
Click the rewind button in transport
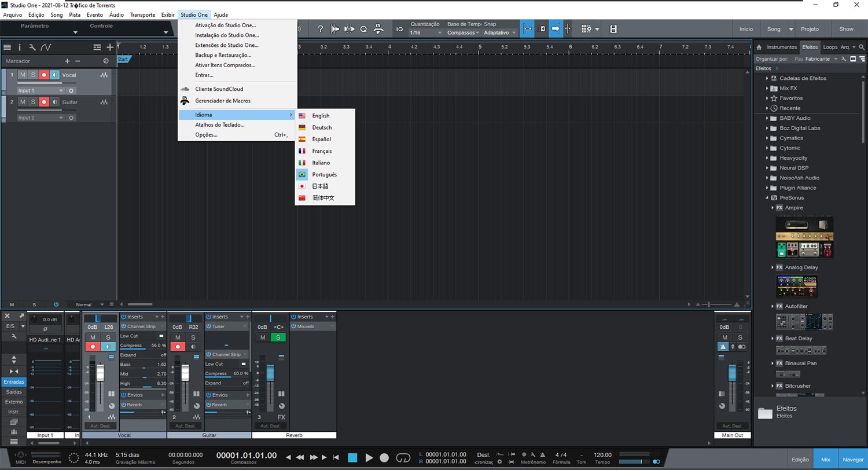[300, 458]
